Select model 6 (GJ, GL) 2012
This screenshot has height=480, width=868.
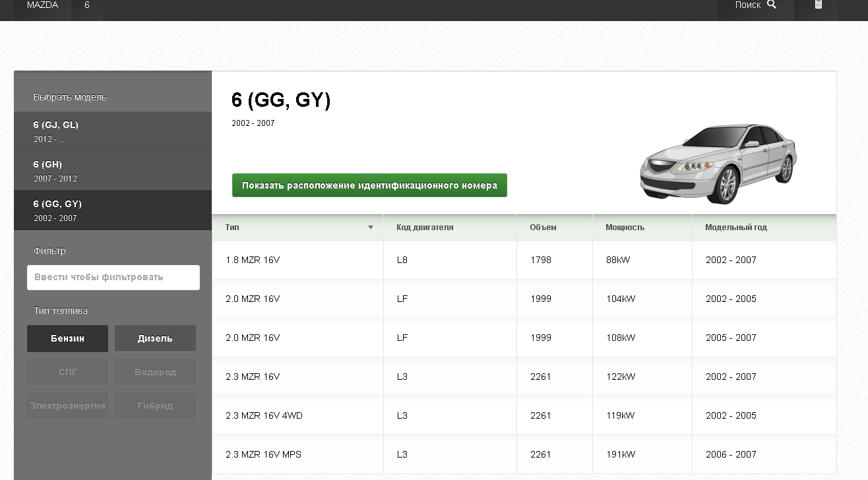[113, 131]
